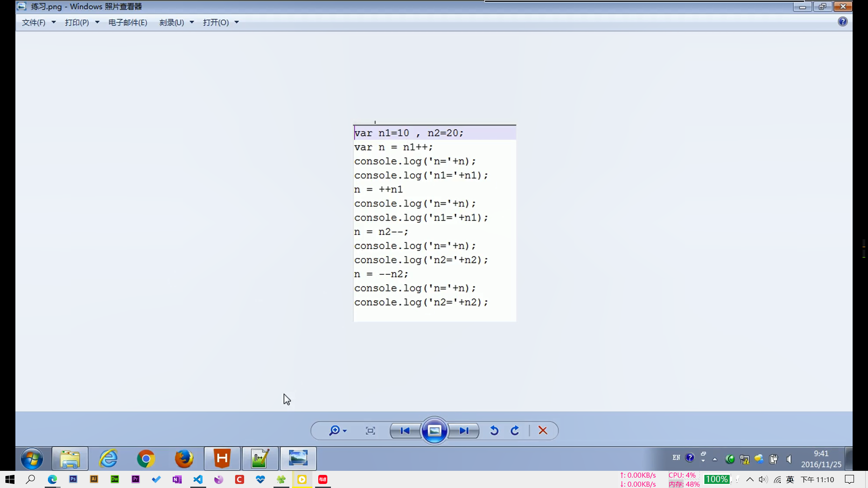868x488 pixels.
Task: Select Photo Viewer taskbar button
Action: point(298,459)
